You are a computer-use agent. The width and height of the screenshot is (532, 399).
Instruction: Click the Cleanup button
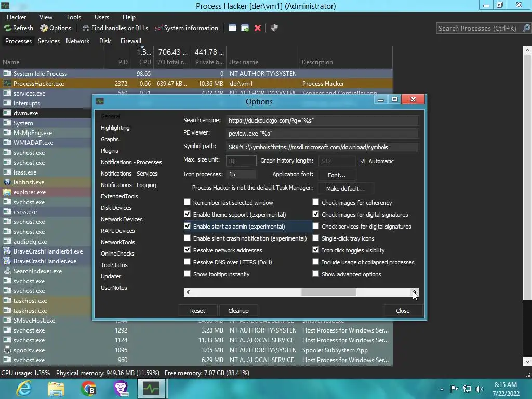[238, 311]
